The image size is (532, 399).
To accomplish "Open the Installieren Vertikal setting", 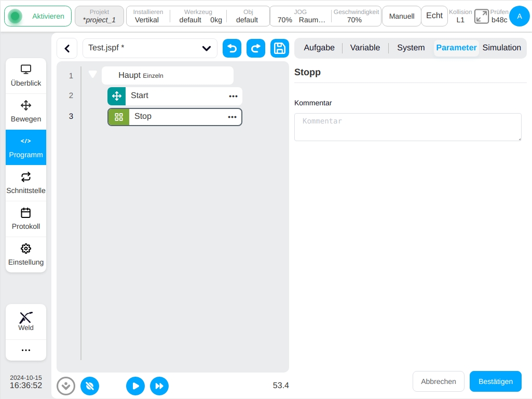I will 147,16.
